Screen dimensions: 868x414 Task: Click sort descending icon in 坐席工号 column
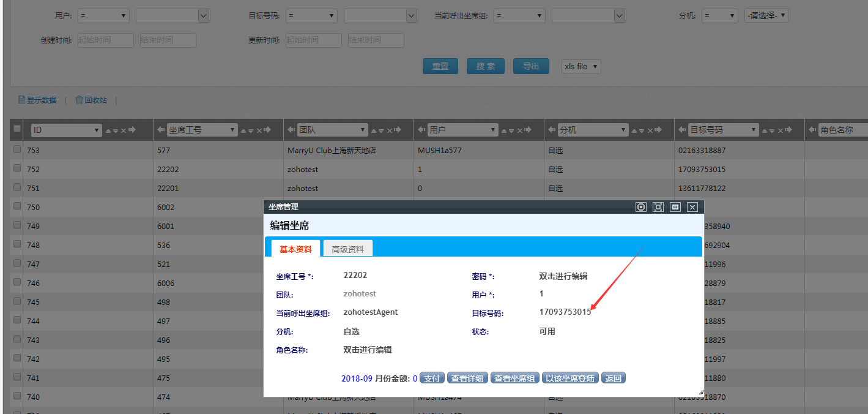click(251, 130)
